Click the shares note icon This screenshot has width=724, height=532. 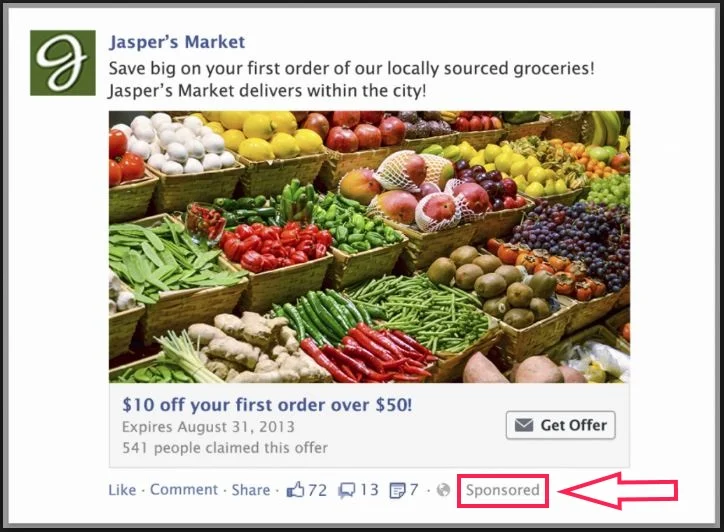pyautogui.click(x=397, y=490)
